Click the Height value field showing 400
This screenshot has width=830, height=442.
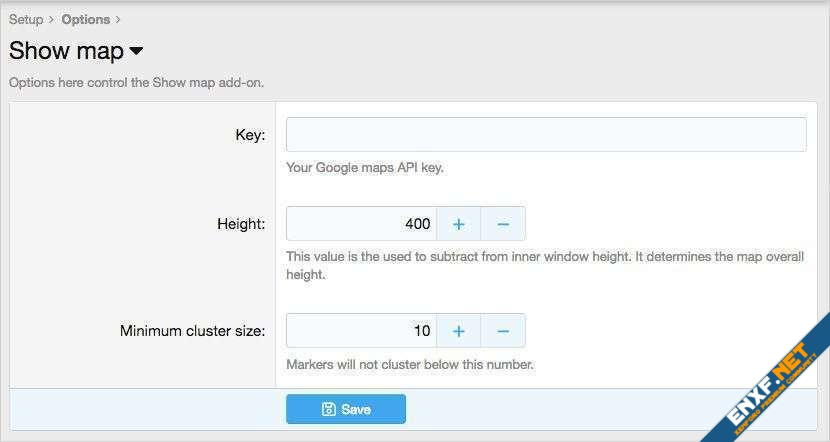[x=361, y=224]
